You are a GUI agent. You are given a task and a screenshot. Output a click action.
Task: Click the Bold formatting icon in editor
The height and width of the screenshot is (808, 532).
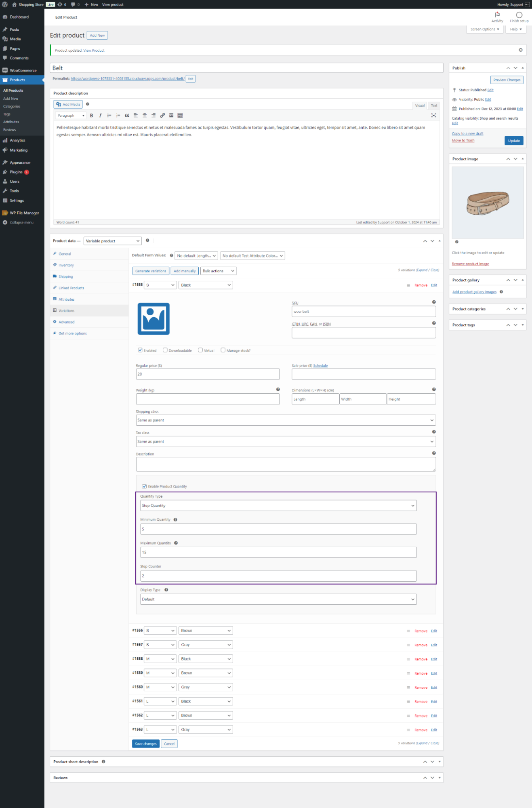(92, 116)
